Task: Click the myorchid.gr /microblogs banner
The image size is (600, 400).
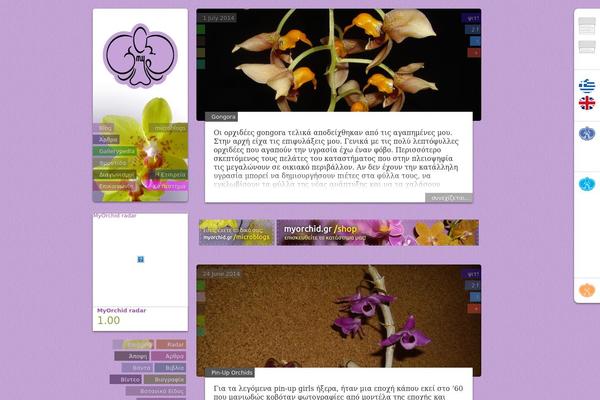Action: coord(236,232)
